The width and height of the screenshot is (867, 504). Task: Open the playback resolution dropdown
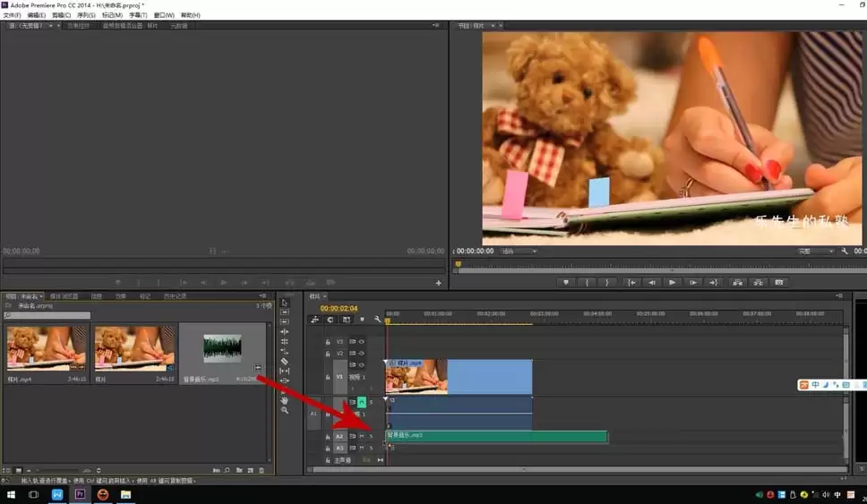pyautogui.click(x=816, y=252)
